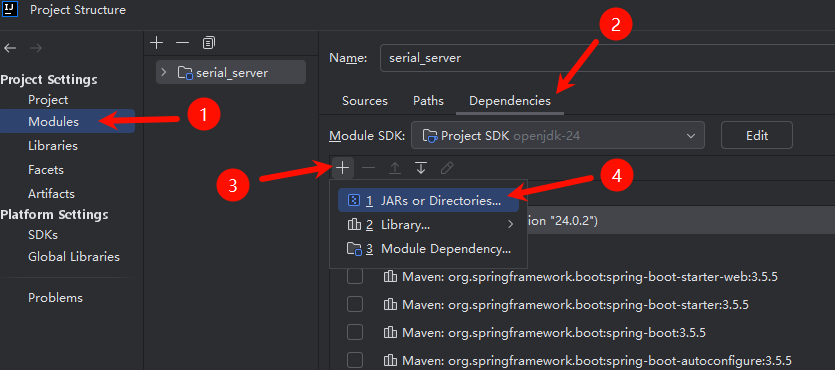
Task: Remove selected module with minus icon
Action: point(182,43)
